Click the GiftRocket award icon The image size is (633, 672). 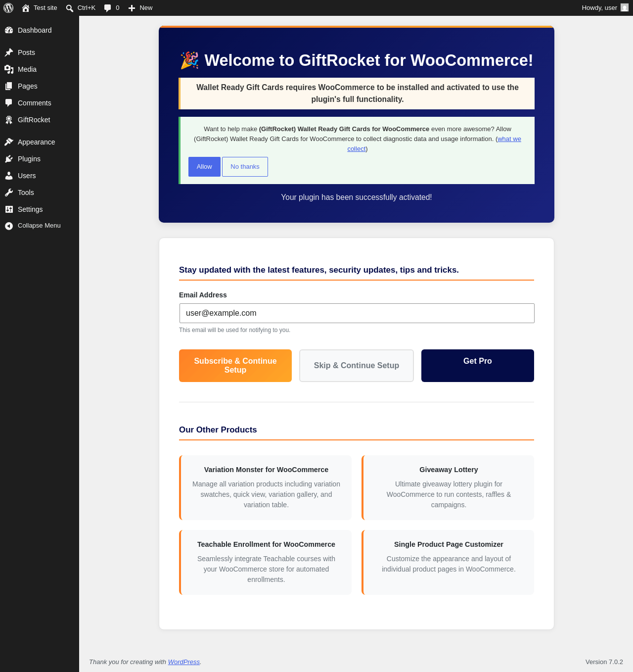pos(9,120)
